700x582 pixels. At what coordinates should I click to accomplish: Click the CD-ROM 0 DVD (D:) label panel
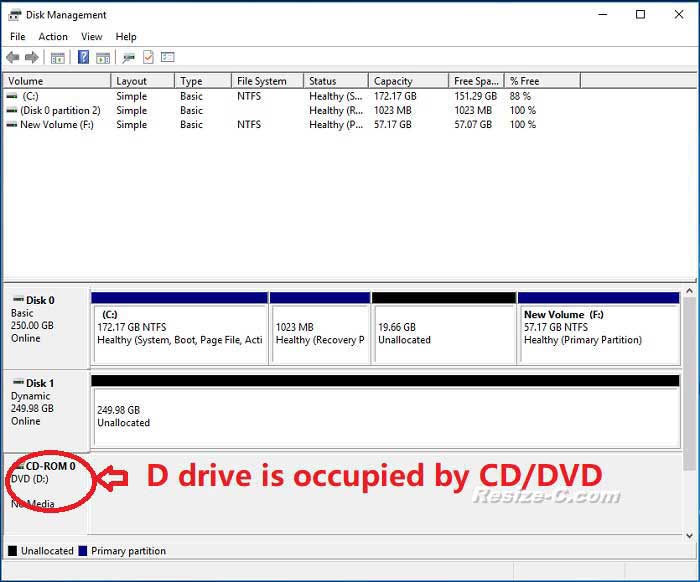click(46, 493)
